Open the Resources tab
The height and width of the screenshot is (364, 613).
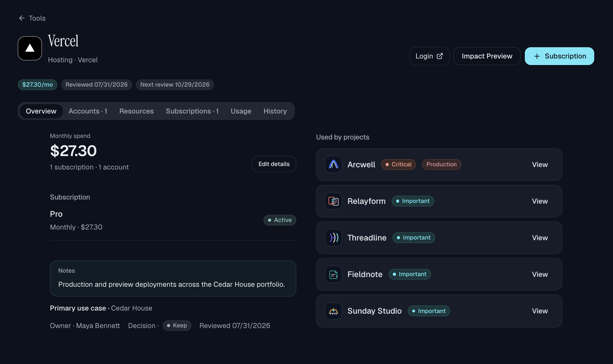click(136, 111)
